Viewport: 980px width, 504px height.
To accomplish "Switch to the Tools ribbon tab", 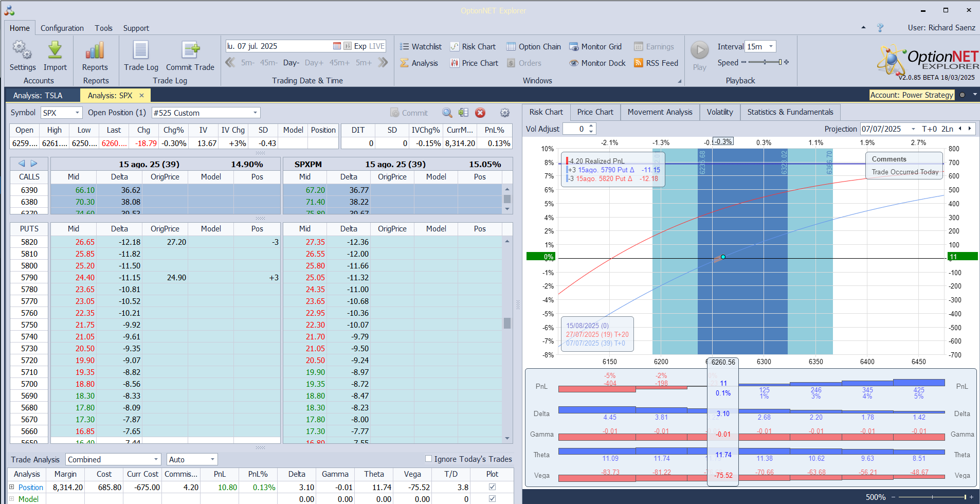I will coord(103,28).
